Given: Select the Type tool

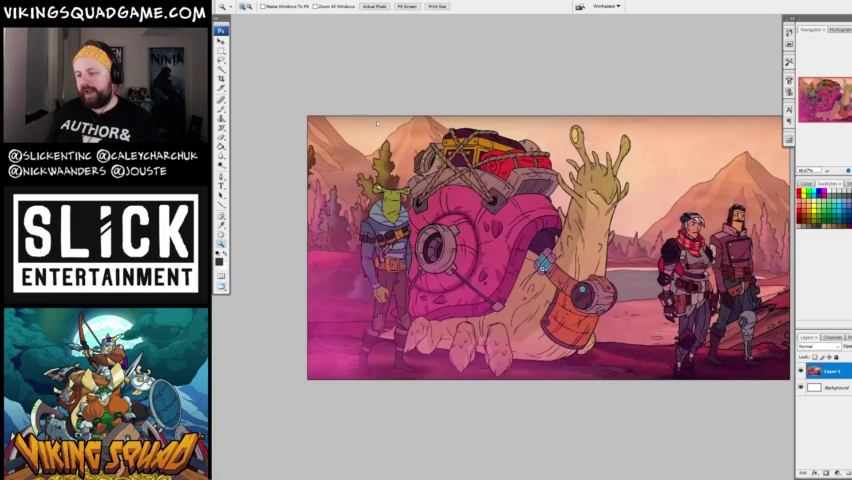Looking at the screenshot, I should click(x=221, y=186).
